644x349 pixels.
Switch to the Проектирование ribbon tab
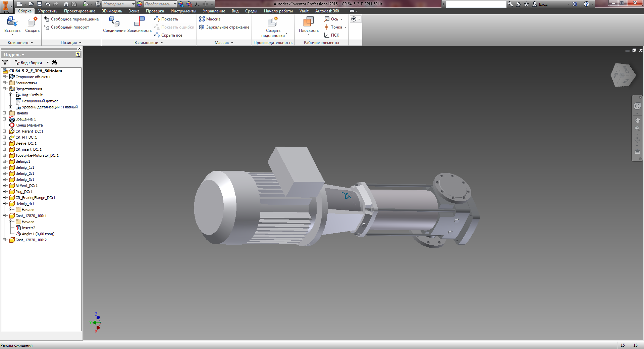pos(79,11)
